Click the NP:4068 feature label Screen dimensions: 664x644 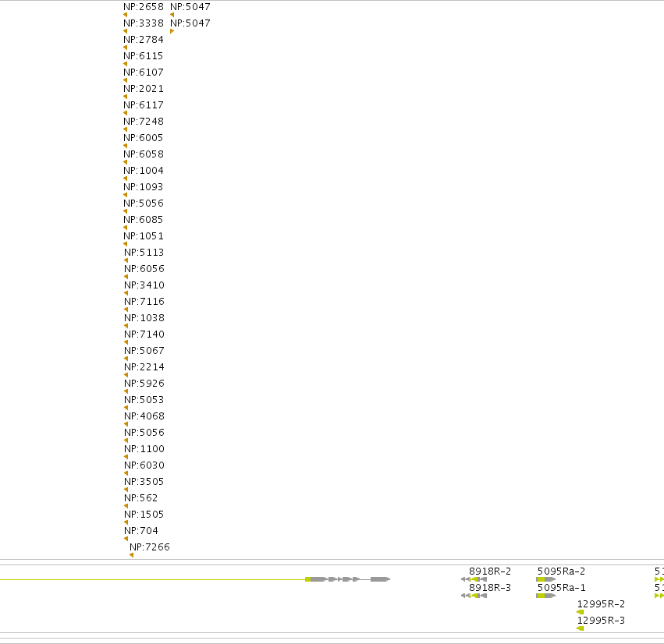[144, 416]
